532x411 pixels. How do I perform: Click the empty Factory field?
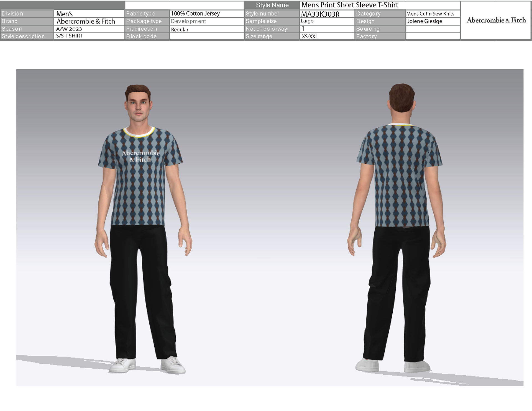[x=433, y=36]
